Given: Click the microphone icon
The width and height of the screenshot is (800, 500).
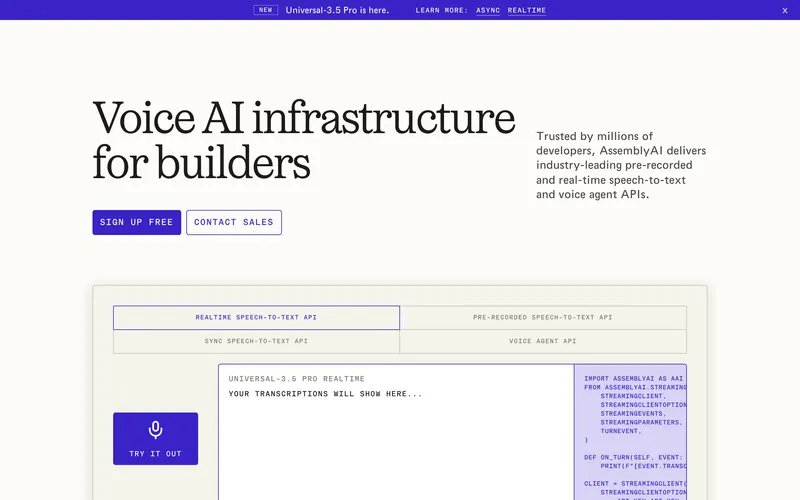Looking at the screenshot, I should [156, 430].
